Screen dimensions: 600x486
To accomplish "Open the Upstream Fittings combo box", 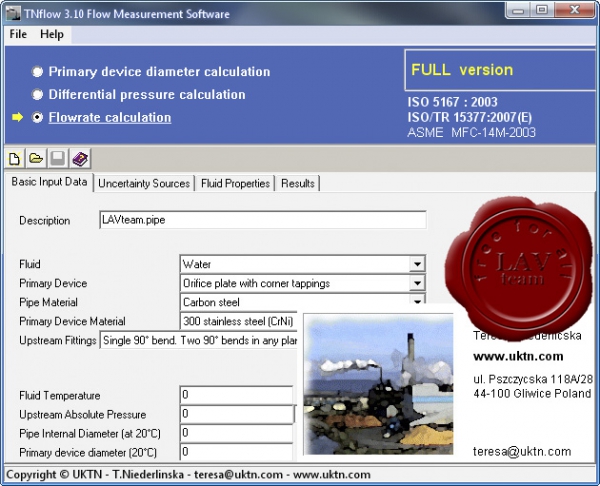I will [x=198, y=340].
